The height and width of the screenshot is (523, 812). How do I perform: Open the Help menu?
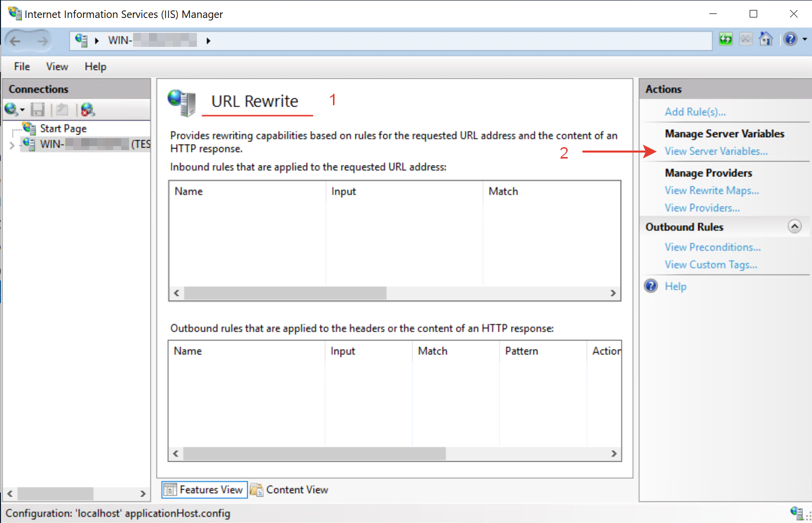tap(95, 66)
